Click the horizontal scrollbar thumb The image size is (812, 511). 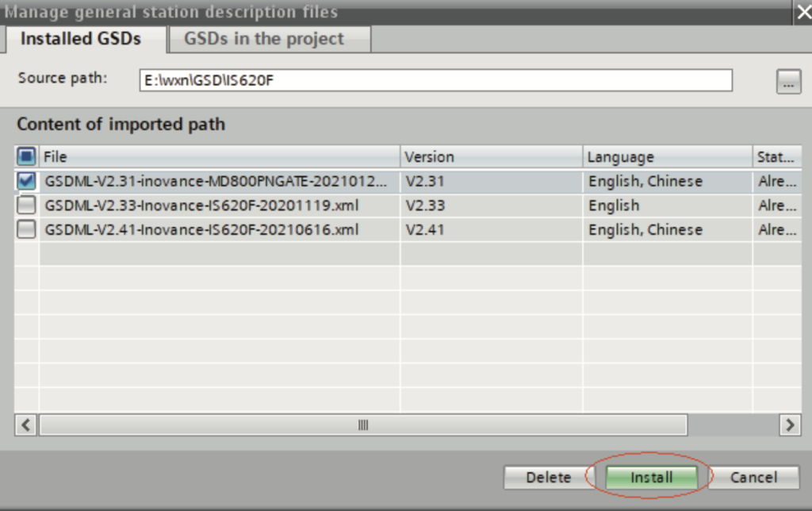tap(362, 425)
